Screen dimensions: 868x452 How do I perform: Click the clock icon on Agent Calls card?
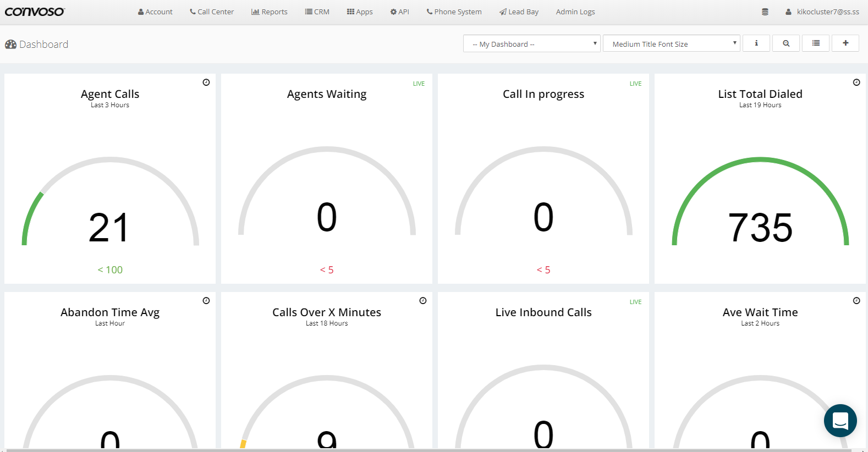pyautogui.click(x=206, y=82)
